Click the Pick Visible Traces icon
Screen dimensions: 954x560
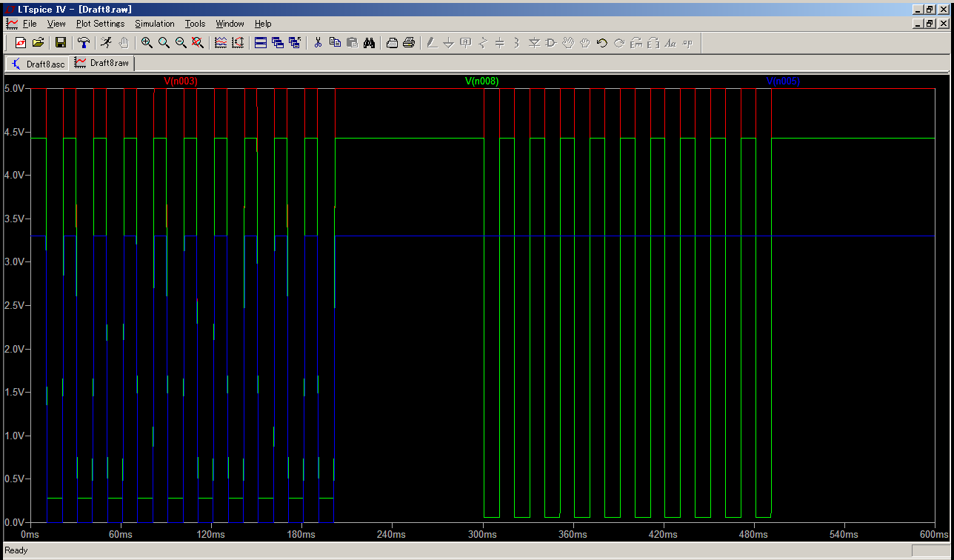(221, 43)
